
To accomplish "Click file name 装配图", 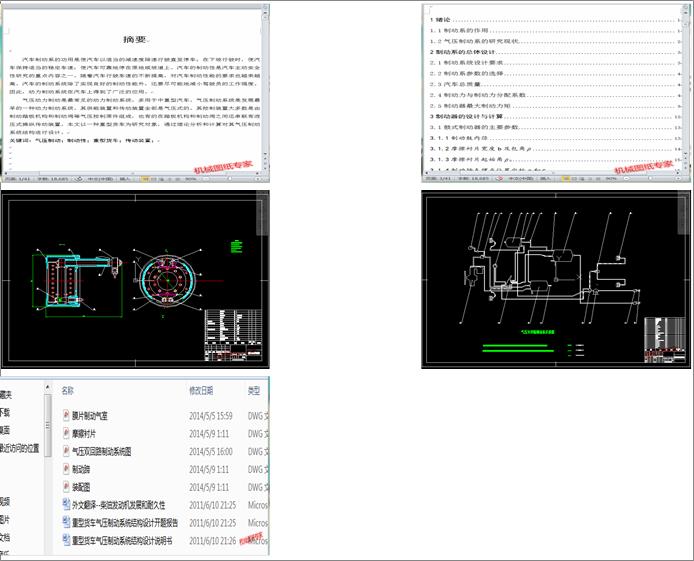I will 81,487.
